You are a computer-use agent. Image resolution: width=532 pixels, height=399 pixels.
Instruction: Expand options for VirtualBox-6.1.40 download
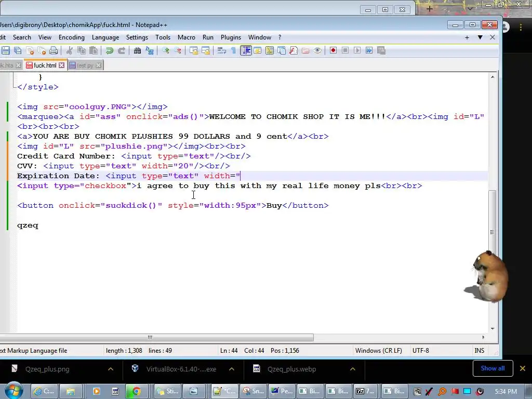click(232, 369)
